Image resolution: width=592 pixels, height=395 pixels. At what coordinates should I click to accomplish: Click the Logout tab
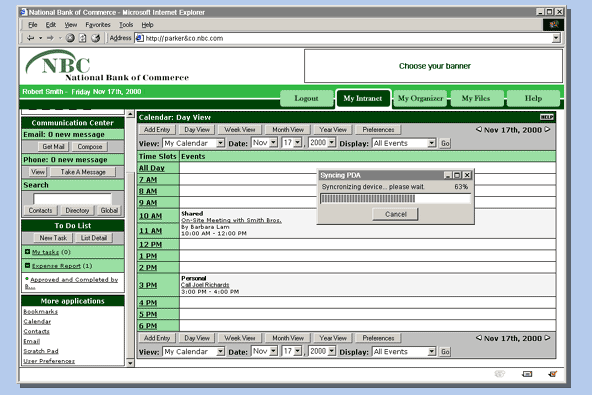(307, 98)
